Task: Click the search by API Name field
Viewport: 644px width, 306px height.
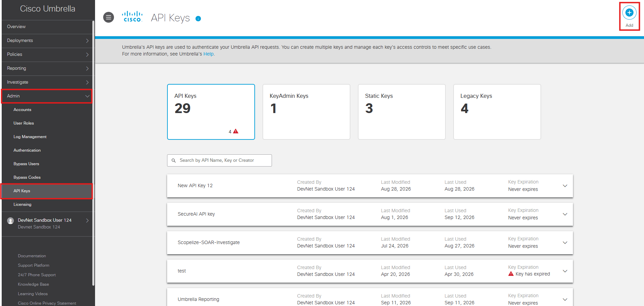Action: click(x=220, y=160)
